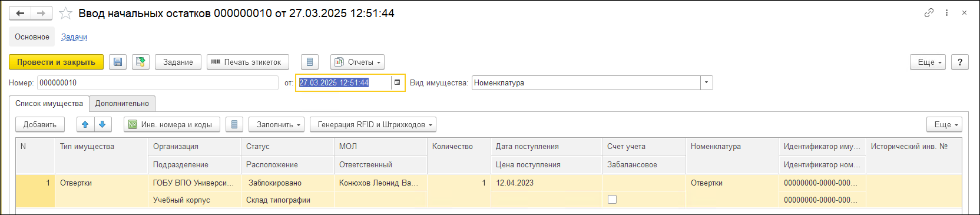Go back with the left arrow button

coord(19,13)
